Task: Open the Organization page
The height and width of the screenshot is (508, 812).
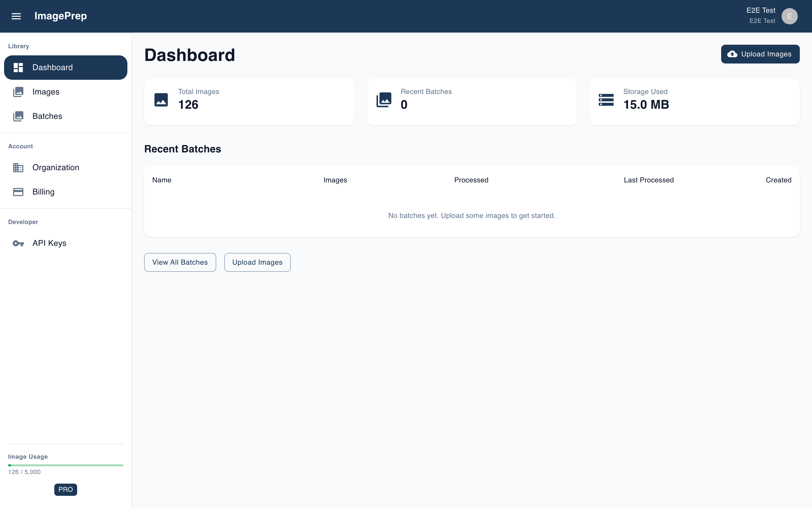Action: tap(66, 167)
